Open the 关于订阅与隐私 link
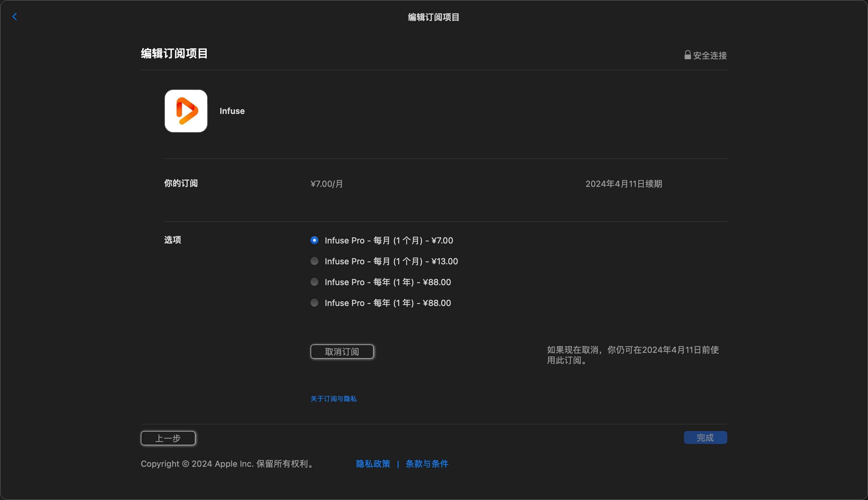The image size is (868, 500). [333, 399]
